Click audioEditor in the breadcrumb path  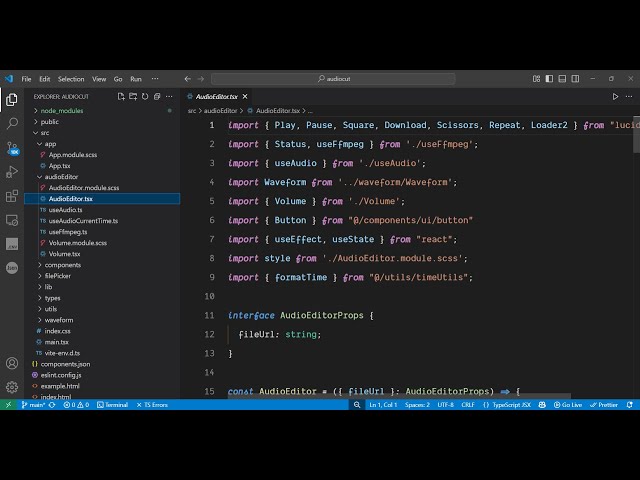(x=220, y=111)
